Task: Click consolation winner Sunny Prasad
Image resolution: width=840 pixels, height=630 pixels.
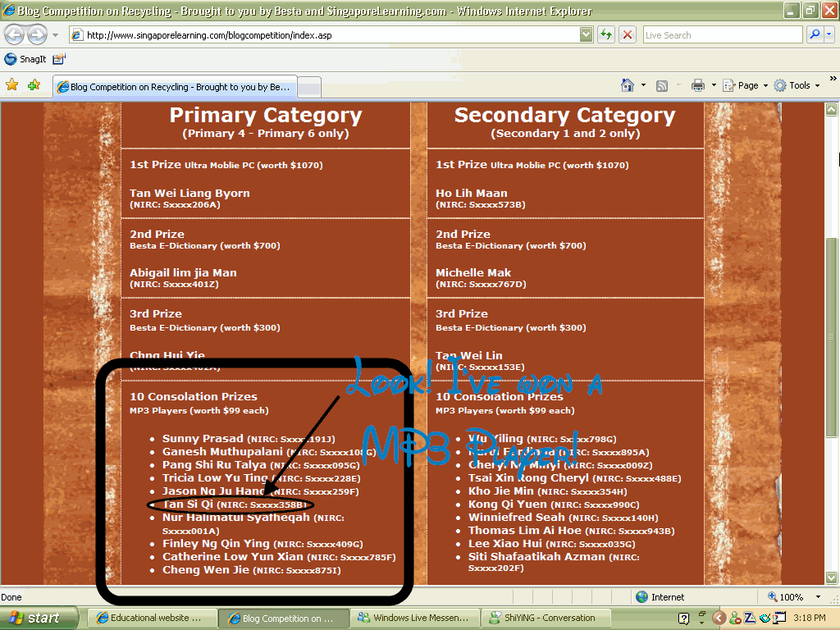Action: coord(203,438)
